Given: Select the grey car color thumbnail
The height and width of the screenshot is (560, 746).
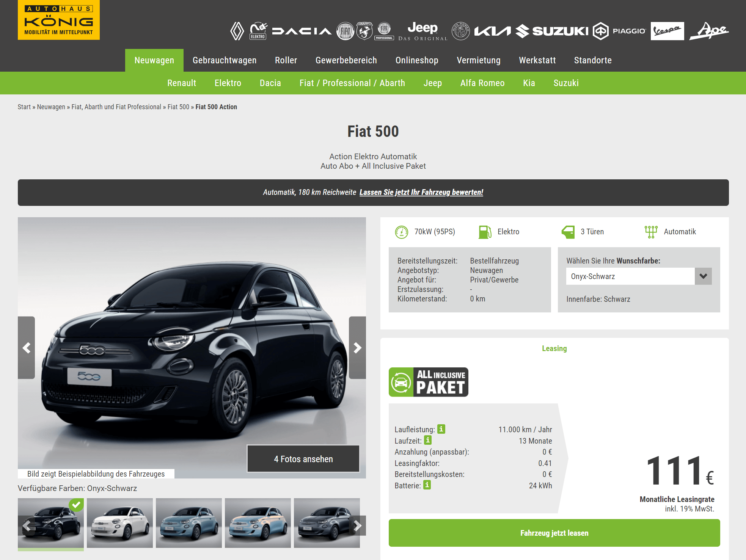Looking at the screenshot, I should [x=327, y=523].
